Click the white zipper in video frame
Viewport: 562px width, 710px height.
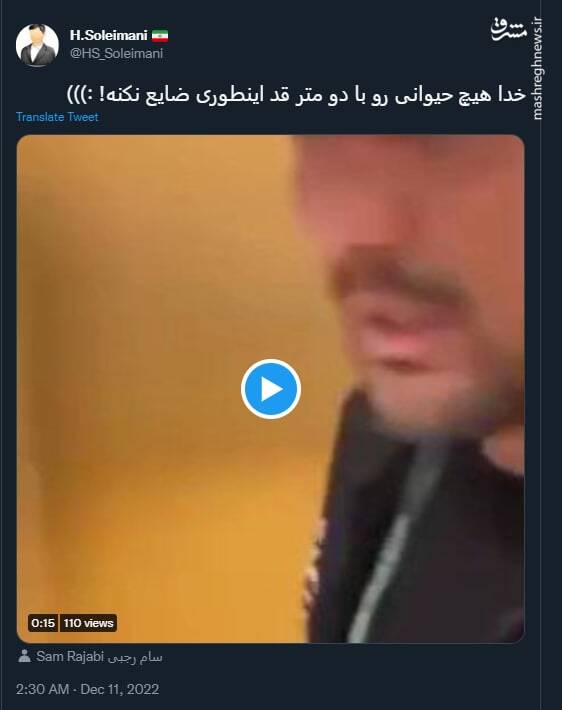pos(392,543)
